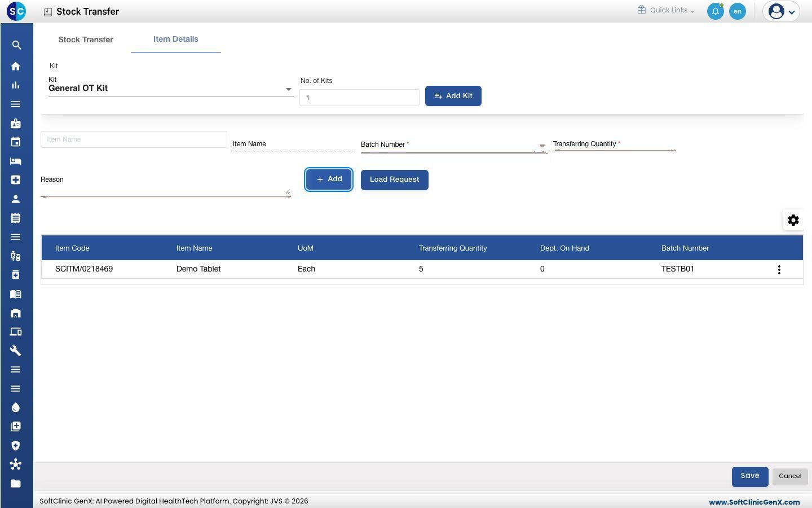Open the calendar appointments sidebar icon
Screen dimensions: 812x508
pyautogui.click(x=16, y=142)
